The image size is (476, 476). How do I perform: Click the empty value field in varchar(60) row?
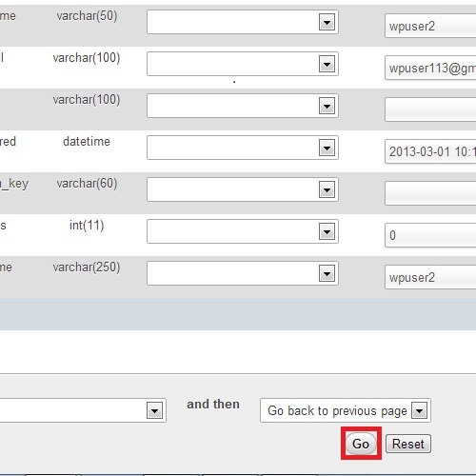430,193
